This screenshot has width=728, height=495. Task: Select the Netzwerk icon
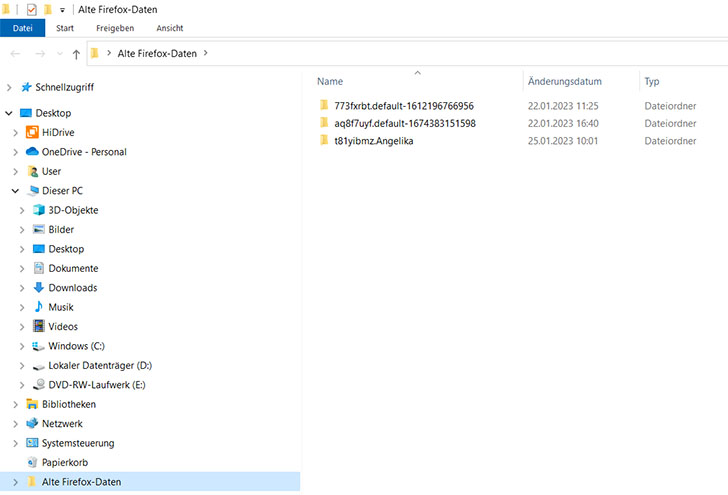[x=32, y=423]
